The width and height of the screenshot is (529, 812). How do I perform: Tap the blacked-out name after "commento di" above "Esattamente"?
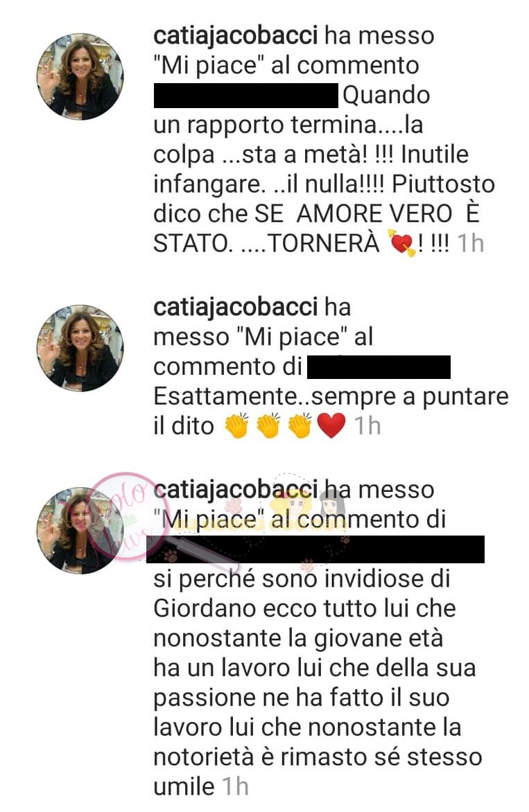coord(379,367)
